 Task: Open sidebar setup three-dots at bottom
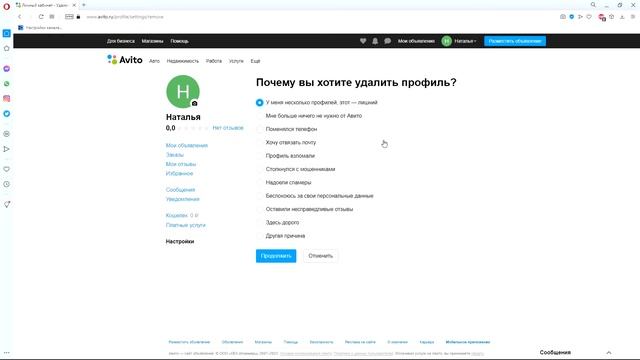click(x=7, y=353)
